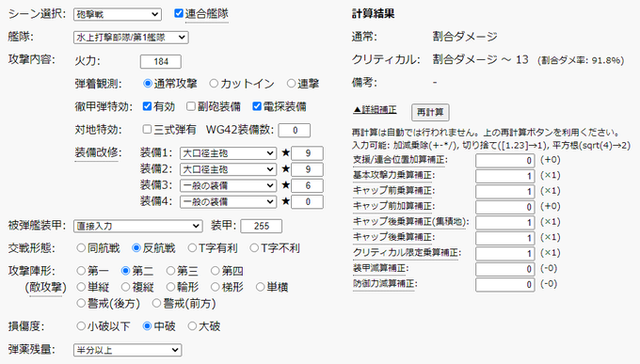Click the WG42装備数 input field

(x=295, y=130)
